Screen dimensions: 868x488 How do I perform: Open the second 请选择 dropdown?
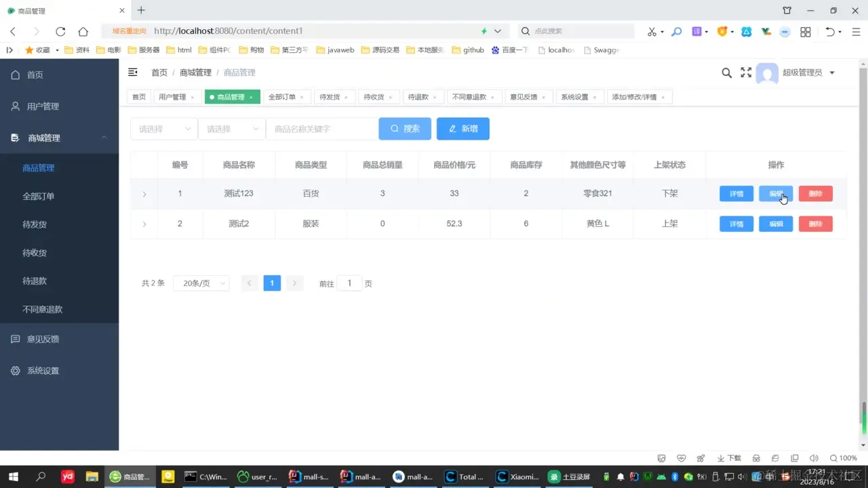click(x=232, y=129)
